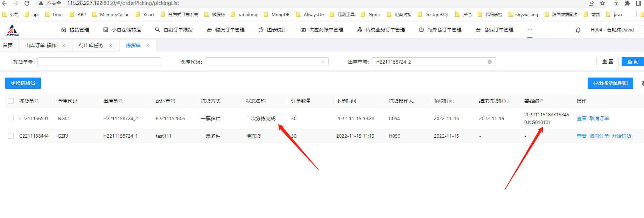Click the notification bell icon
This screenshot has height=218, width=644.
coord(578,30)
